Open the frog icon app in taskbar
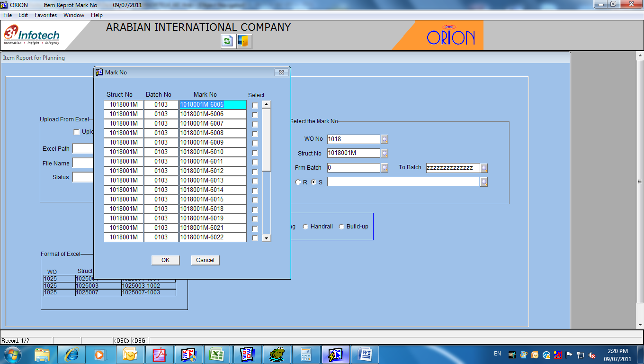The image size is (644, 364). point(276,354)
